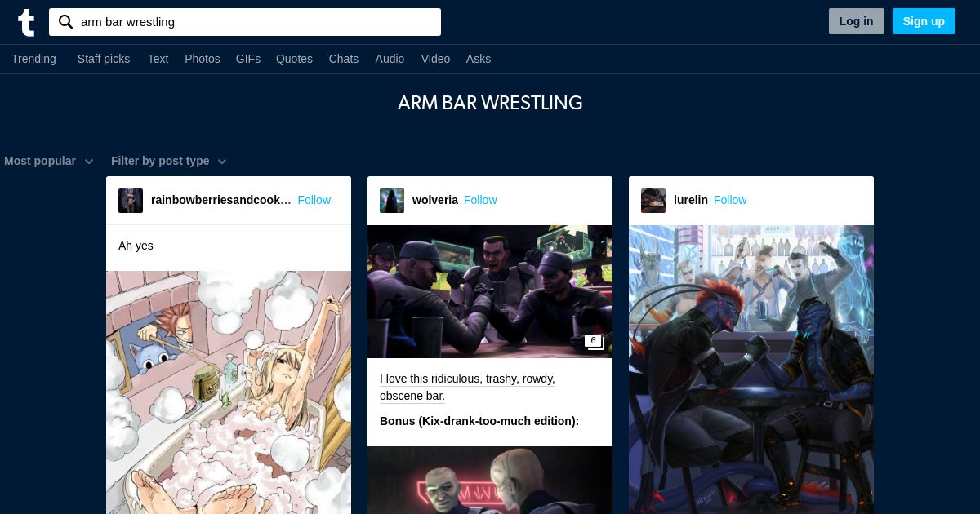Go to the Asks tab

(x=479, y=59)
